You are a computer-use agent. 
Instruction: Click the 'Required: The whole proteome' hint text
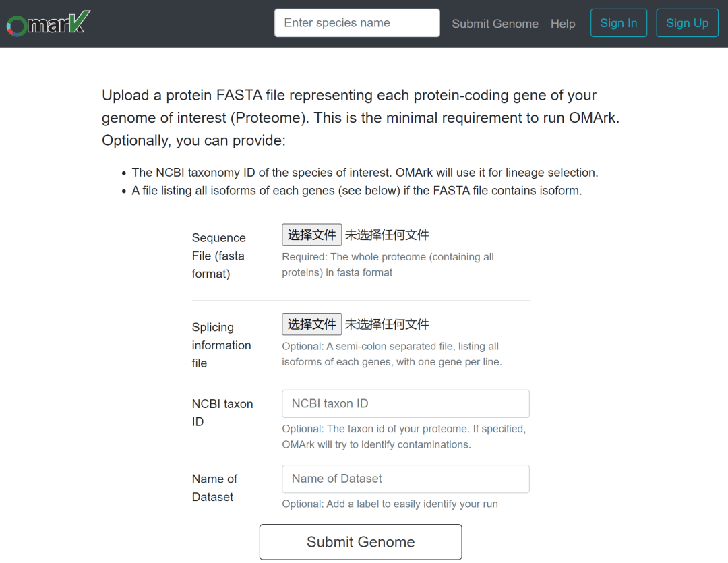pyautogui.click(x=388, y=265)
